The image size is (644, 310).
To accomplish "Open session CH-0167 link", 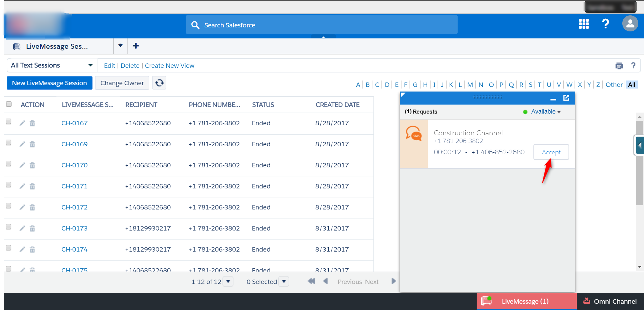I will coord(74,123).
